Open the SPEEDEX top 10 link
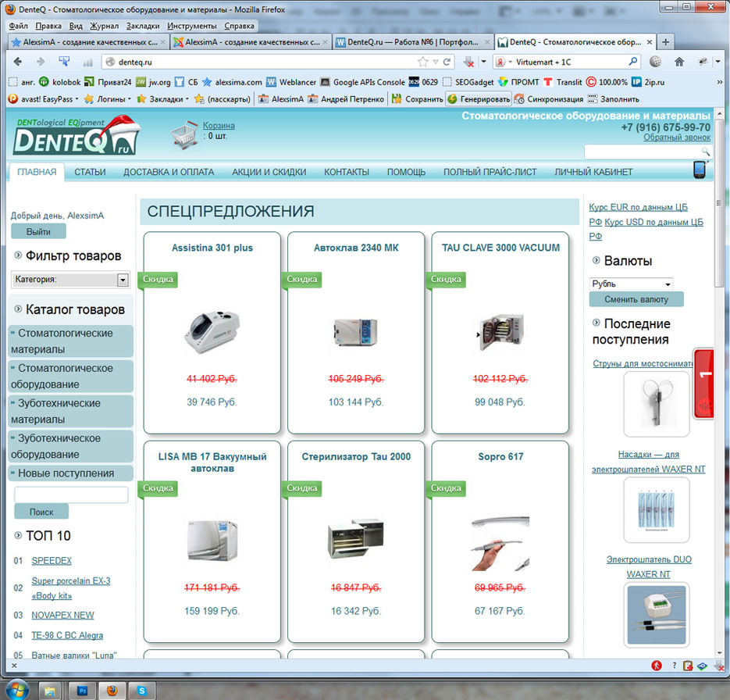This screenshot has height=700, width=730. click(x=52, y=561)
